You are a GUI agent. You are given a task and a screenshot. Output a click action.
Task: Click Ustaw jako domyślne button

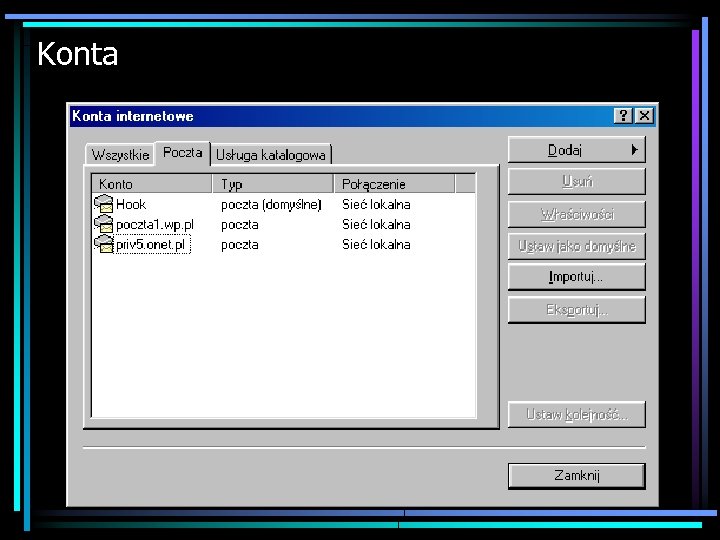point(577,246)
